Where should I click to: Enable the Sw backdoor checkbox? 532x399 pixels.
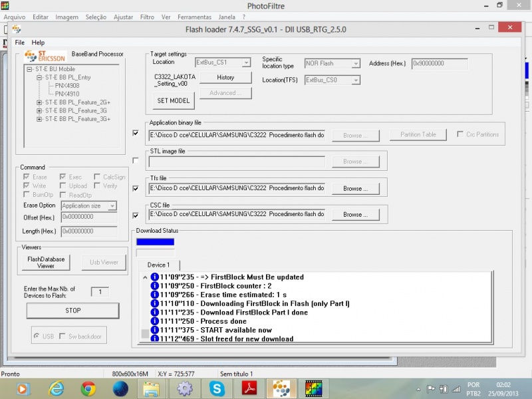tap(63, 336)
